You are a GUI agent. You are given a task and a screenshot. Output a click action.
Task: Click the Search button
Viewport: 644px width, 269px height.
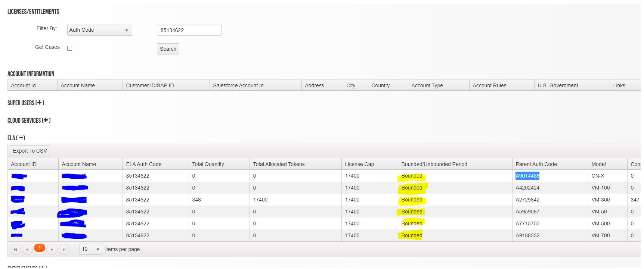click(x=168, y=49)
